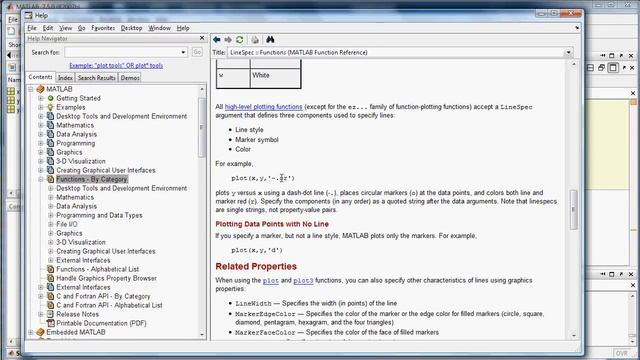
Task: Click the contents tree vertical scrollbar thumb
Action: 202,127
